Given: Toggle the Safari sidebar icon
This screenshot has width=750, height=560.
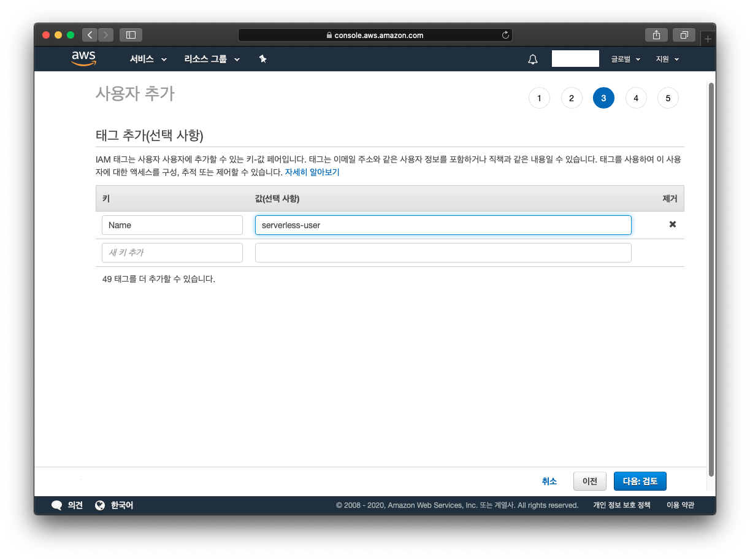Looking at the screenshot, I should point(130,35).
